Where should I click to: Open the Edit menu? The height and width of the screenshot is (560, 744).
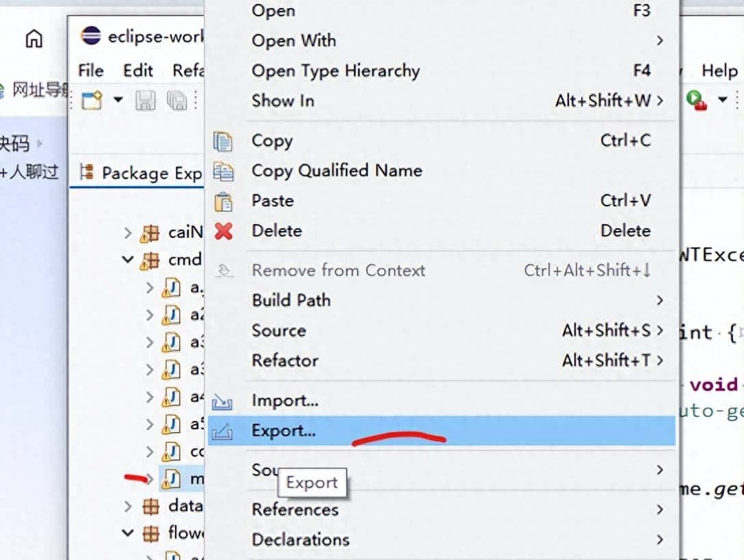pos(137,70)
